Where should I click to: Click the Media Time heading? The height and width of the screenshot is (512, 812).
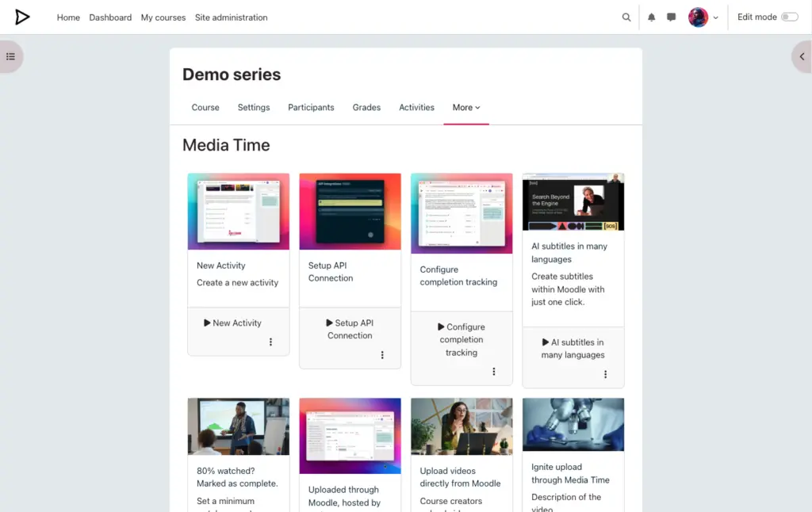(x=226, y=145)
